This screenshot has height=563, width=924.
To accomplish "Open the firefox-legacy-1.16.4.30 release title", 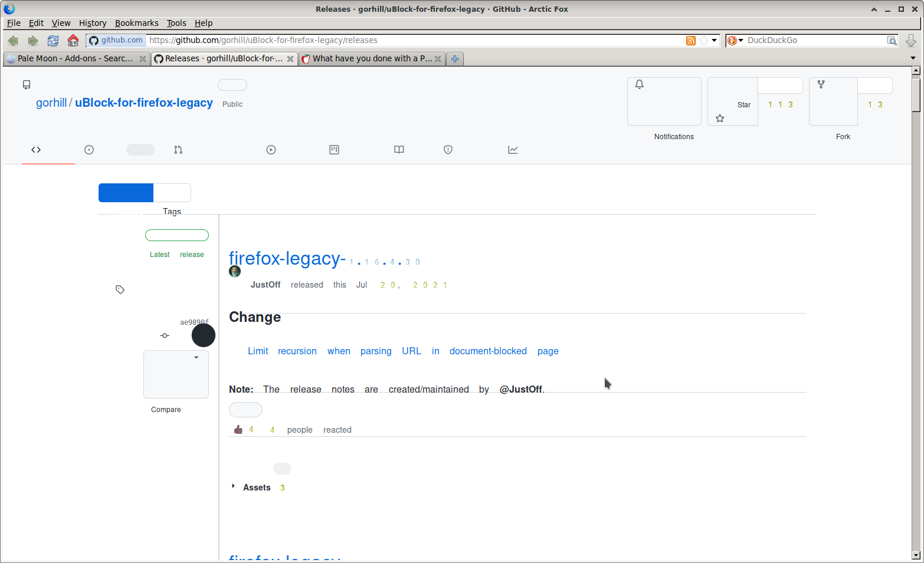I will [325, 259].
